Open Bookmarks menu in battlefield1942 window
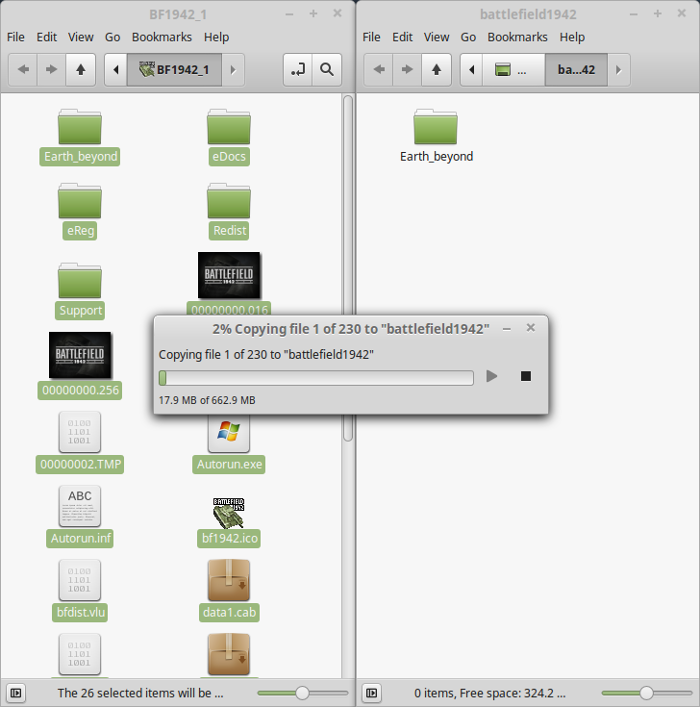 pyautogui.click(x=517, y=37)
